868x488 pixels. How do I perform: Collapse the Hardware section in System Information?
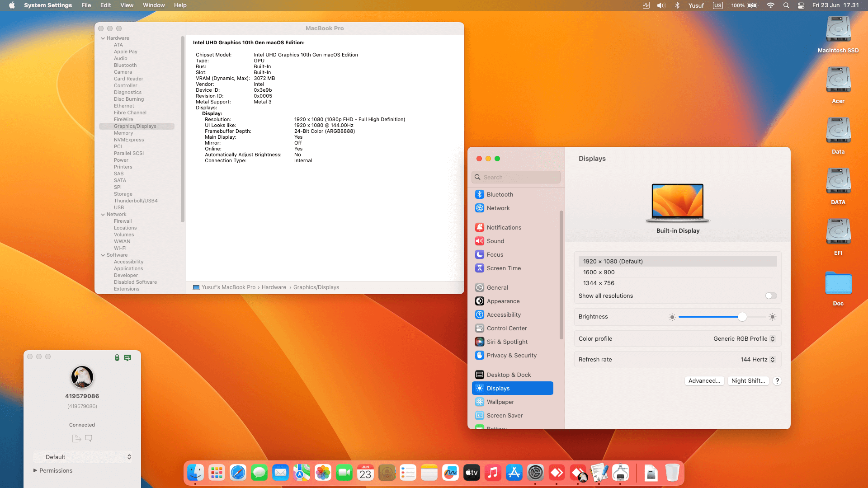(x=103, y=38)
